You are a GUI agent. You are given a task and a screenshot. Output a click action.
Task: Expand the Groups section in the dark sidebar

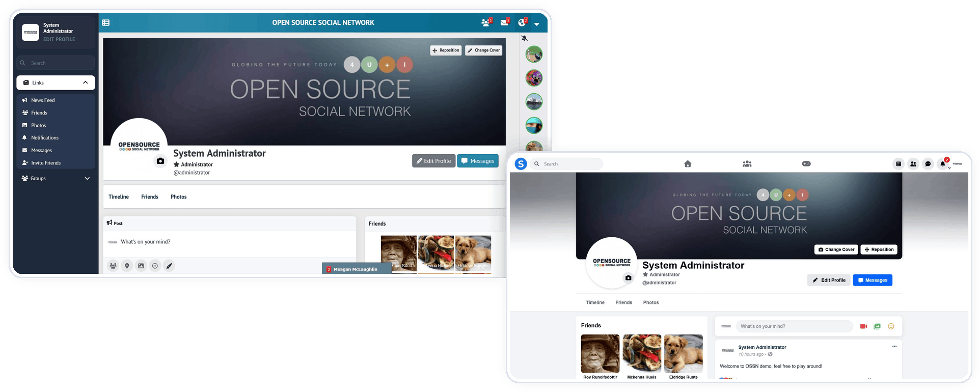(56, 178)
